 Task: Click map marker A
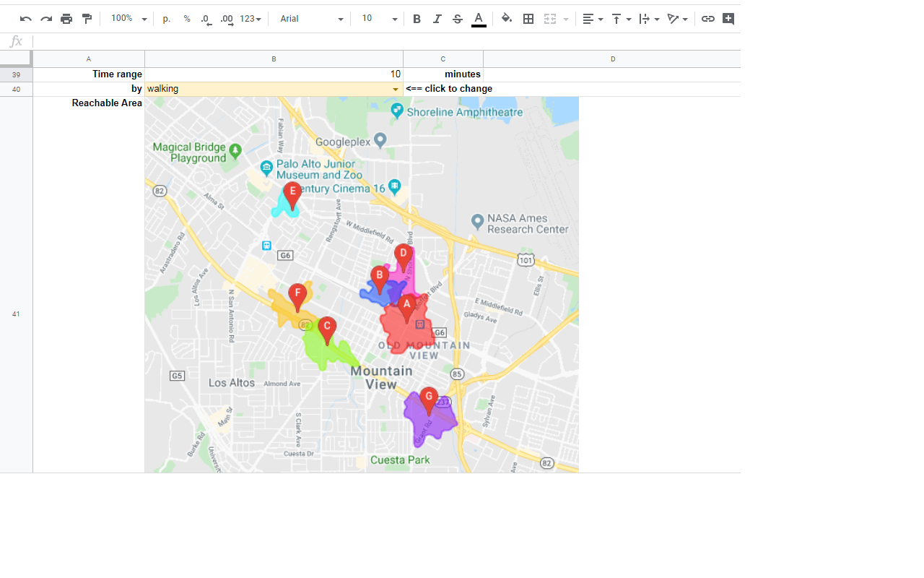point(407,308)
